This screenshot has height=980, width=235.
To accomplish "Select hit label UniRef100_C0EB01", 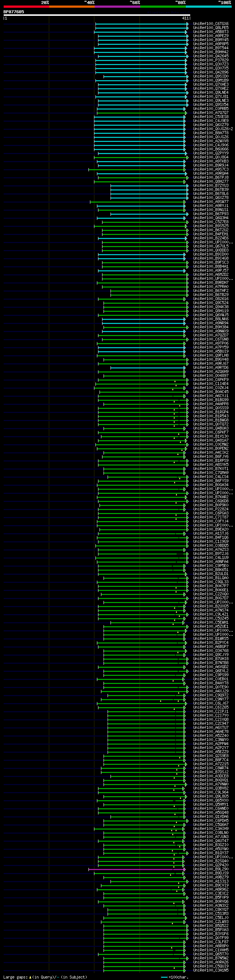I will coord(211,679).
